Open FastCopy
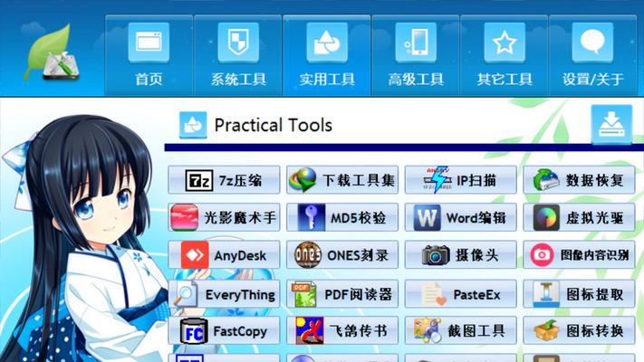 pyautogui.click(x=224, y=330)
